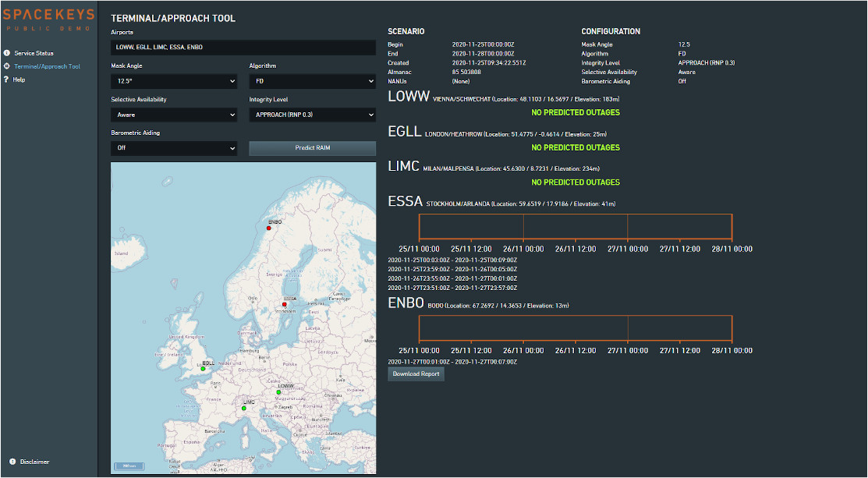Click LIMC No Predicted Outages message

[576, 182]
